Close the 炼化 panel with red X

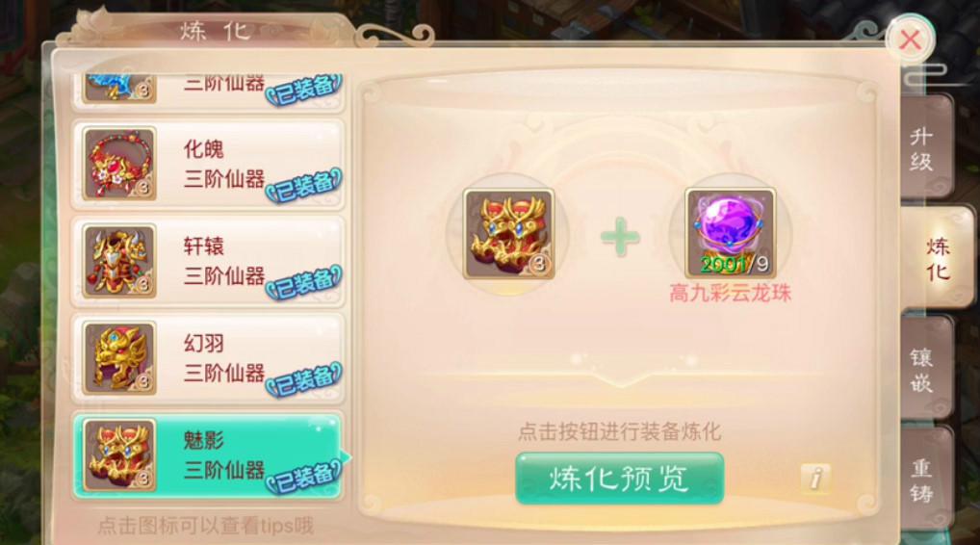pyautogui.click(x=910, y=39)
